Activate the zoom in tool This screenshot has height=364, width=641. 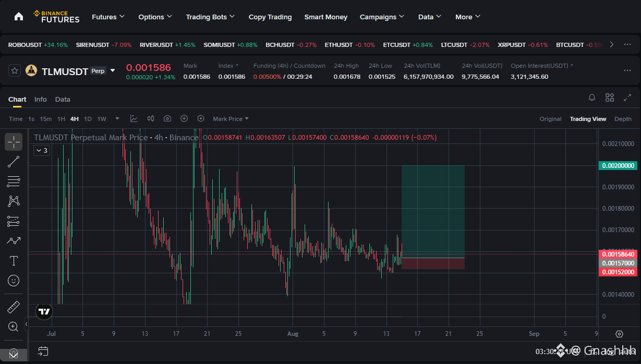click(x=14, y=326)
